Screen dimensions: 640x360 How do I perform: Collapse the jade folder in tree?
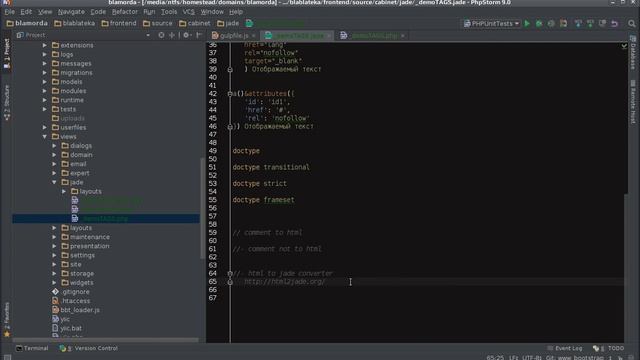[54, 182]
